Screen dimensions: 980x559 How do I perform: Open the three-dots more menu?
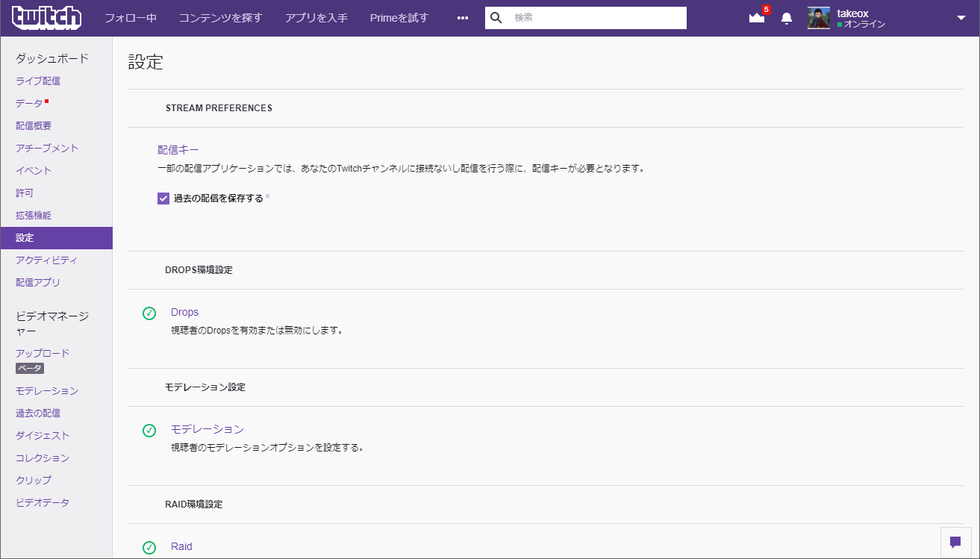(x=463, y=18)
